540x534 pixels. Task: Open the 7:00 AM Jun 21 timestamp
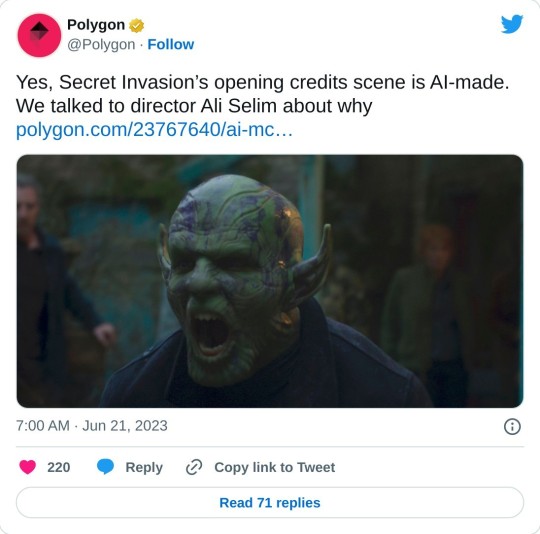click(x=92, y=426)
